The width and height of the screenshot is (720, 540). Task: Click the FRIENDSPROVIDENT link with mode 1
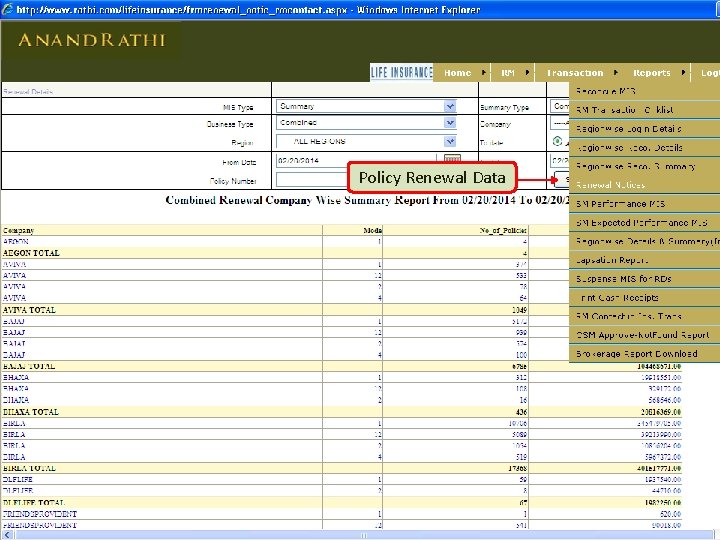tap(40, 514)
